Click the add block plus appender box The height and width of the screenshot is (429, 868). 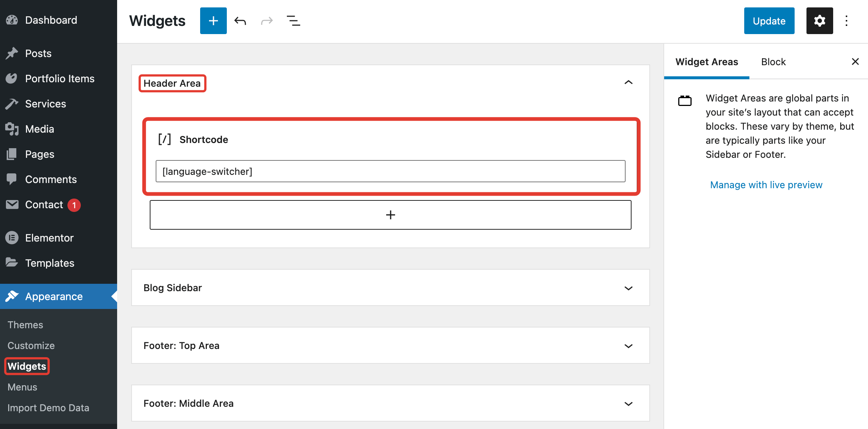(x=390, y=215)
